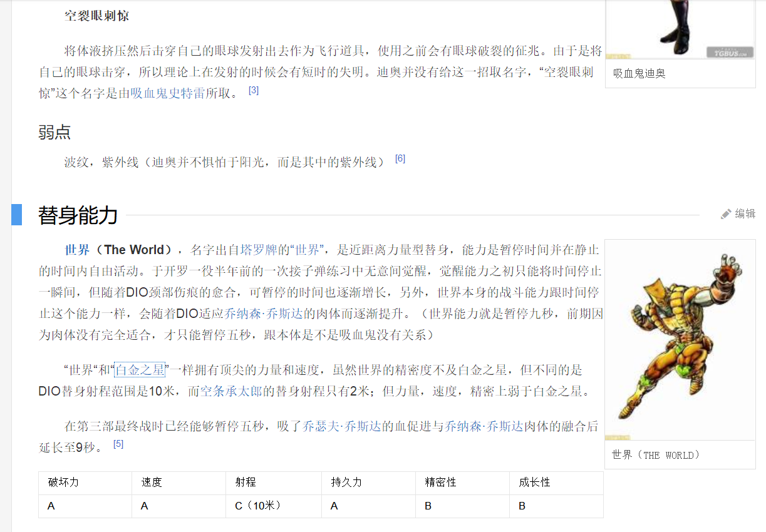Click the A value under 持久力

[x=368, y=506]
